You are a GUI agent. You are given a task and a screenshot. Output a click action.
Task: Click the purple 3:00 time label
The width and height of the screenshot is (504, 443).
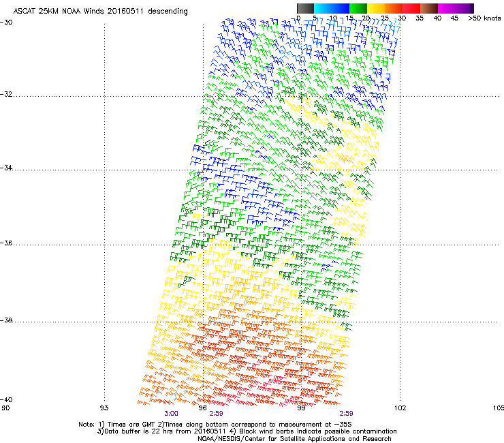point(172,414)
